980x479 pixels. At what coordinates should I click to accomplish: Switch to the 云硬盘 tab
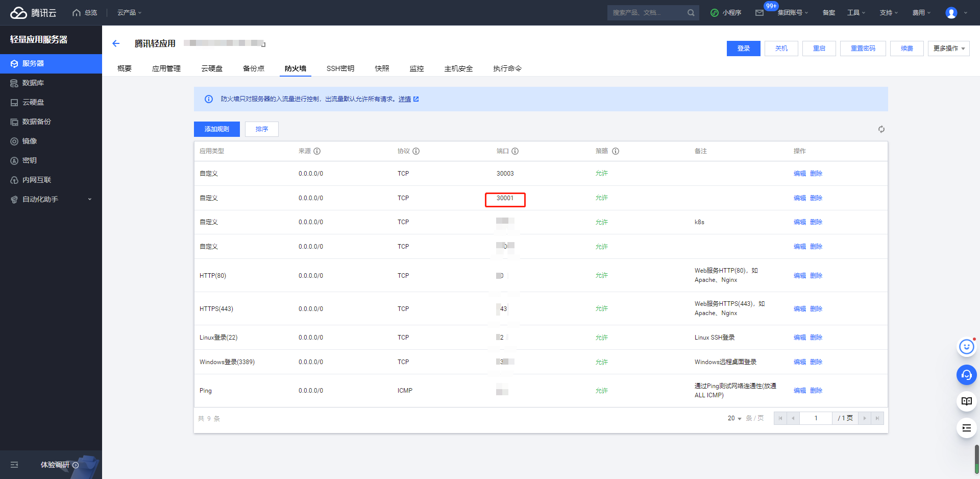coord(212,68)
